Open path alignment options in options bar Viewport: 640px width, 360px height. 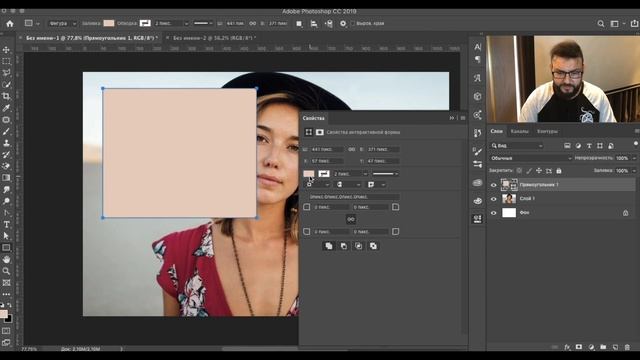(x=314, y=24)
